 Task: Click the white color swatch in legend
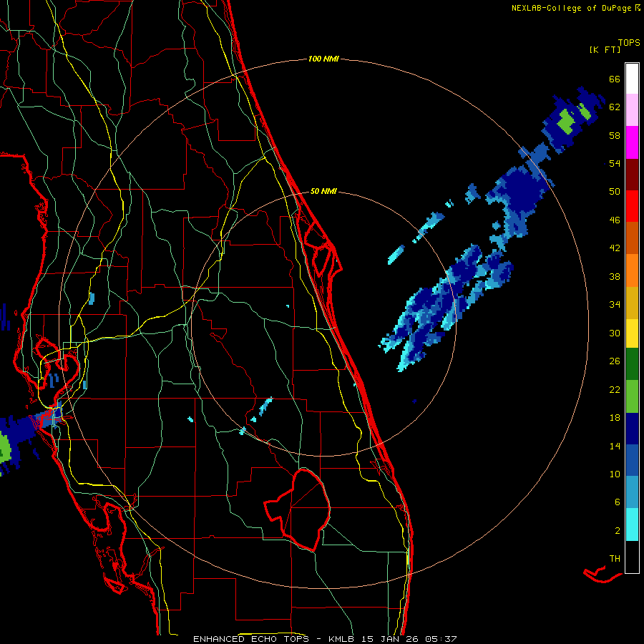pos(632,79)
